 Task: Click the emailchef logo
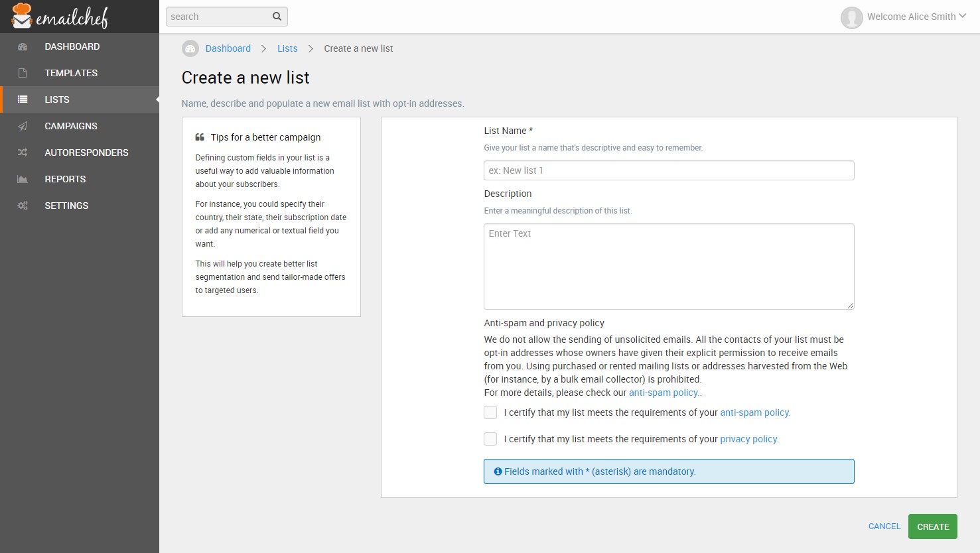(x=60, y=16)
